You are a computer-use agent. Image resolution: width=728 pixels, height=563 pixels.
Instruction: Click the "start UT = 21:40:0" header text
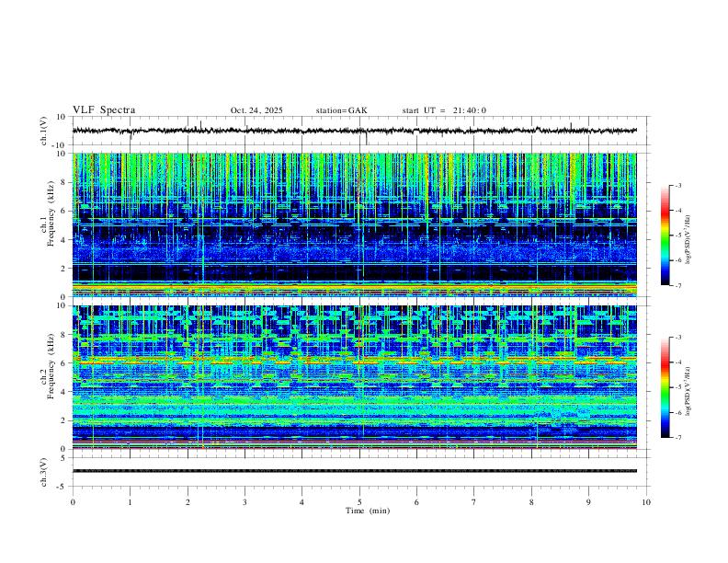(x=444, y=110)
